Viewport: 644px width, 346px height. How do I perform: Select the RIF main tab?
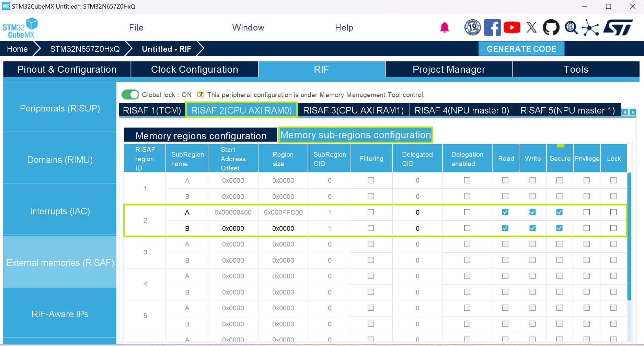pyautogui.click(x=322, y=69)
